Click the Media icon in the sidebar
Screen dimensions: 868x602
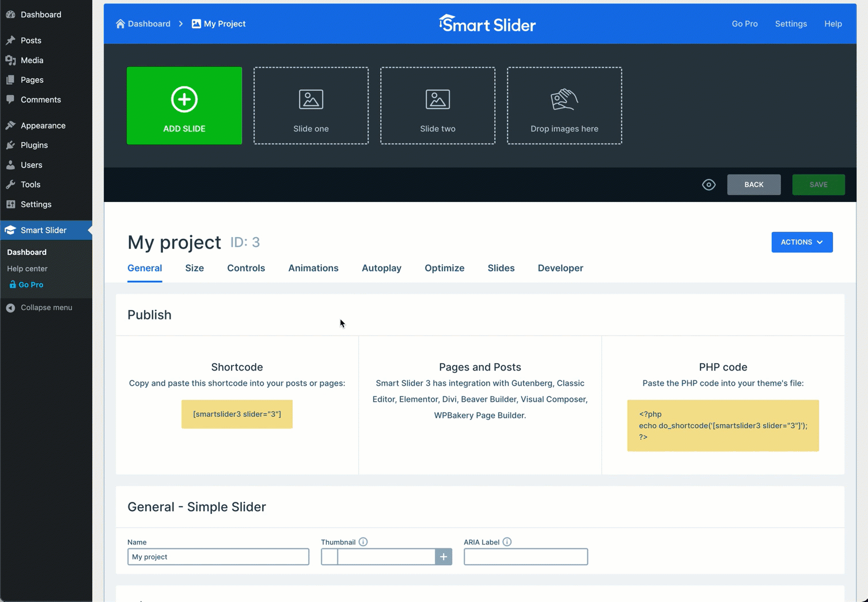tap(10, 60)
